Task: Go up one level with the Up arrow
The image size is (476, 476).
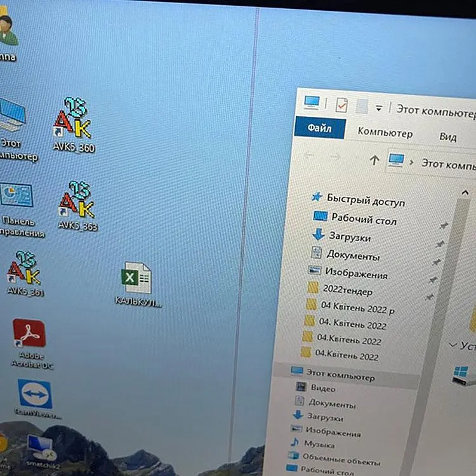Action: click(374, 160)
